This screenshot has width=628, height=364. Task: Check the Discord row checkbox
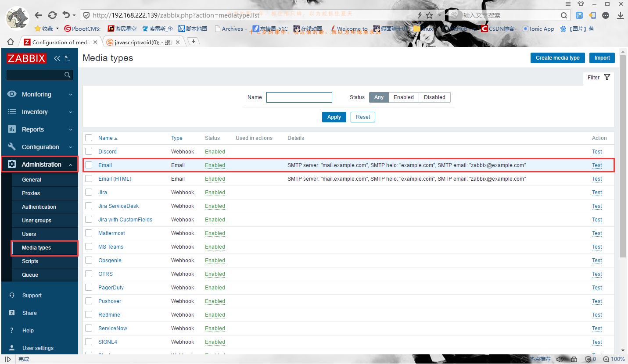[89, 151]
